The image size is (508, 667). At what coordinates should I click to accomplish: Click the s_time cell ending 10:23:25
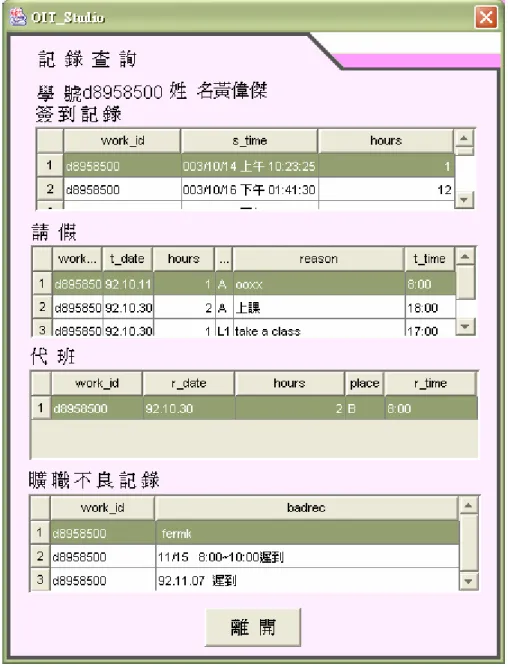[249, 166]
